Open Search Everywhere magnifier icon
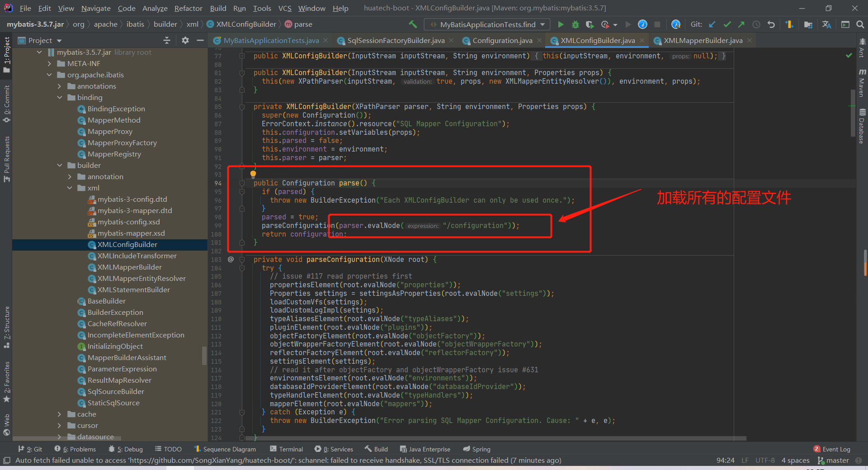This screenshot has width=868, height=470. click(x=860, y=24)
